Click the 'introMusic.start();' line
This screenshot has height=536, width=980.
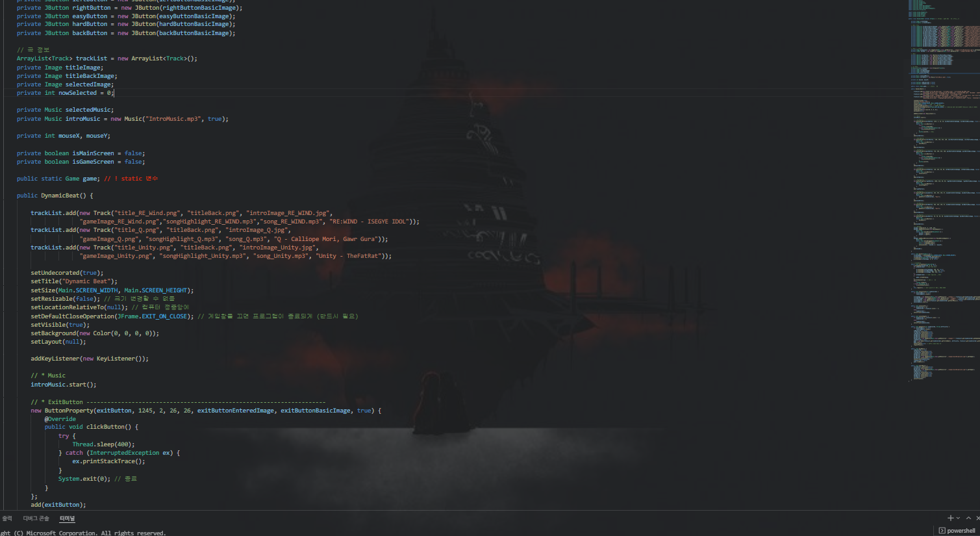tap(63, 385)
